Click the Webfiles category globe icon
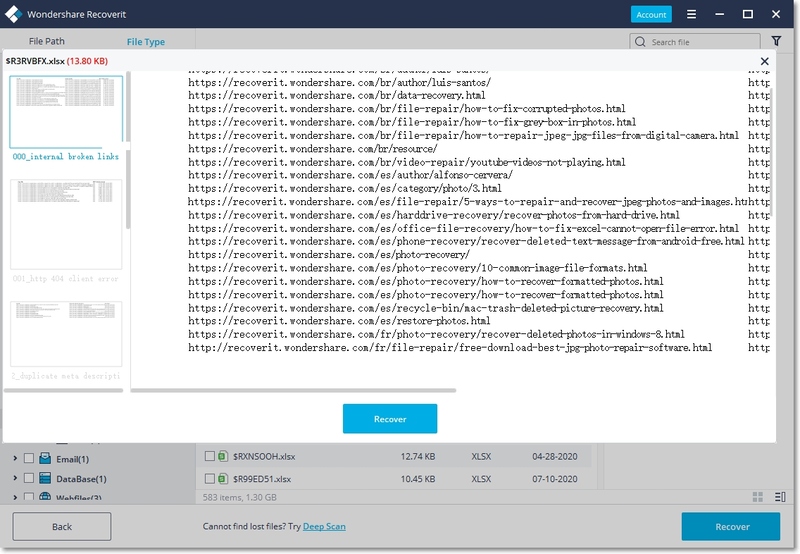Screen dimensions: 800x554 click(45, 496)
